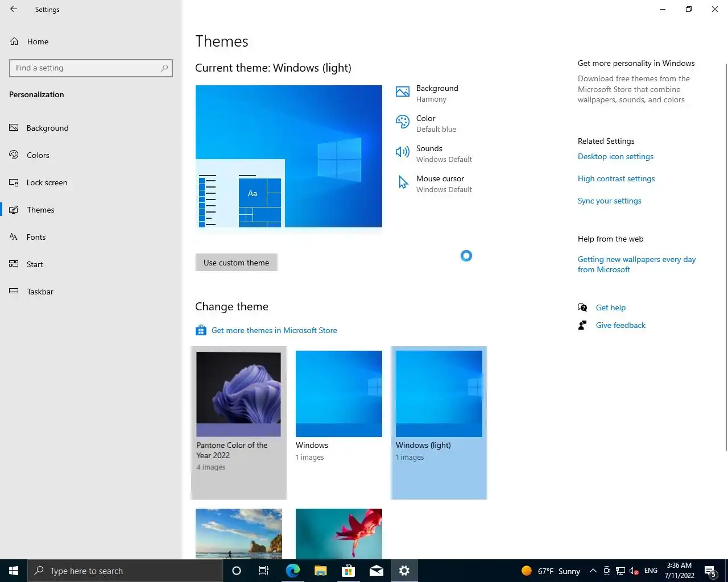The width and height of the screenshot is (728, 582).
Task: Minimize the Settings window
Action: pos(663,9)
